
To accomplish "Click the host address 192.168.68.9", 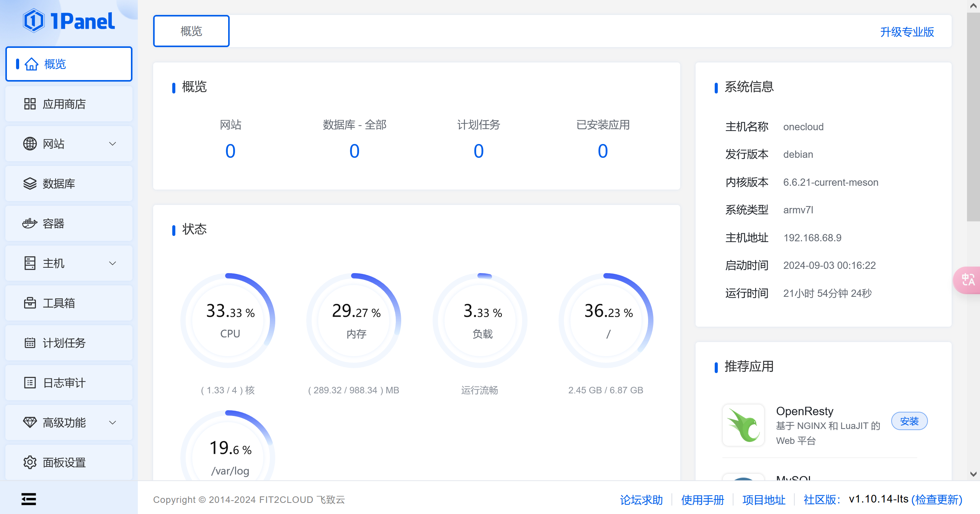I will [812, 238].
